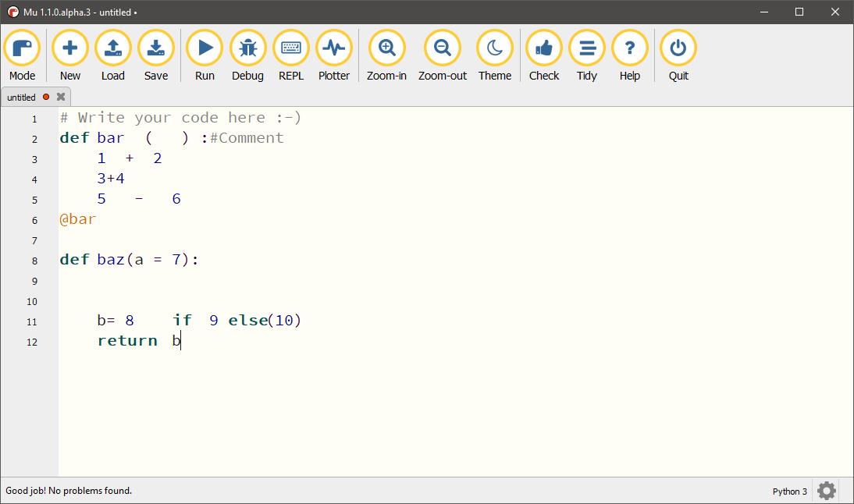Change the editor Mode
The image size is (854, 504).
pos(22,48)
